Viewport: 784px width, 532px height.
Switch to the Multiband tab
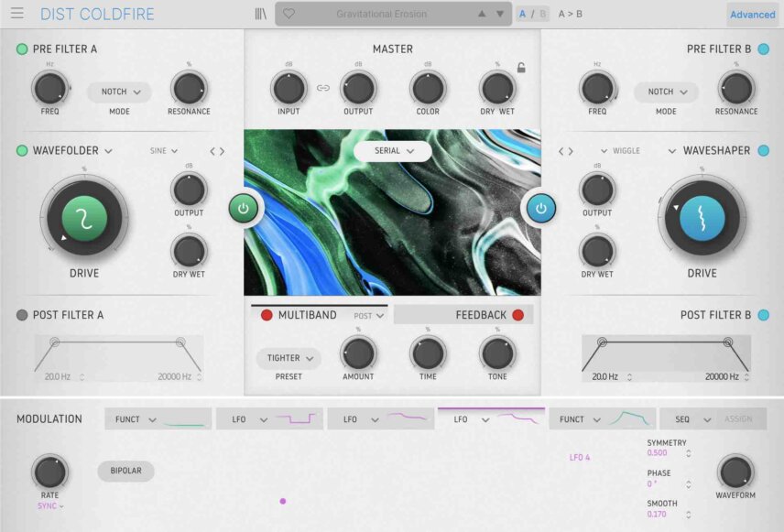coord(319,315)
